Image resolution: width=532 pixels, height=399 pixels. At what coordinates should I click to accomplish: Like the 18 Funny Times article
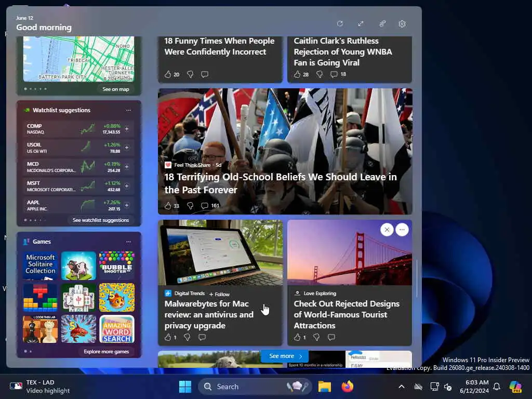point(168,74)
